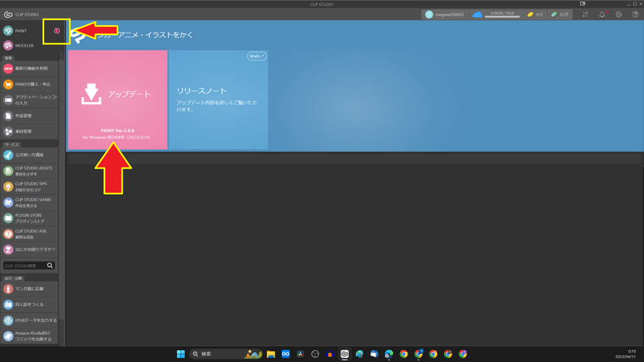The width and height of the screenshot is (644, 362).
Task: Click the cloud storage usage indicator
Action: click(x=496, y=14)
